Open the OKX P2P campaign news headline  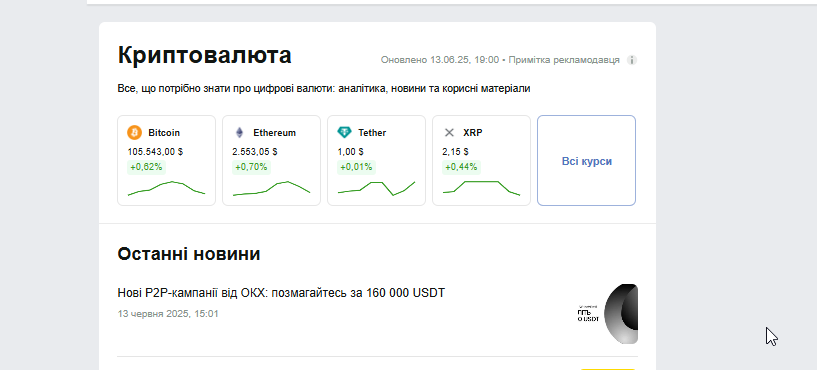[281, 293]
